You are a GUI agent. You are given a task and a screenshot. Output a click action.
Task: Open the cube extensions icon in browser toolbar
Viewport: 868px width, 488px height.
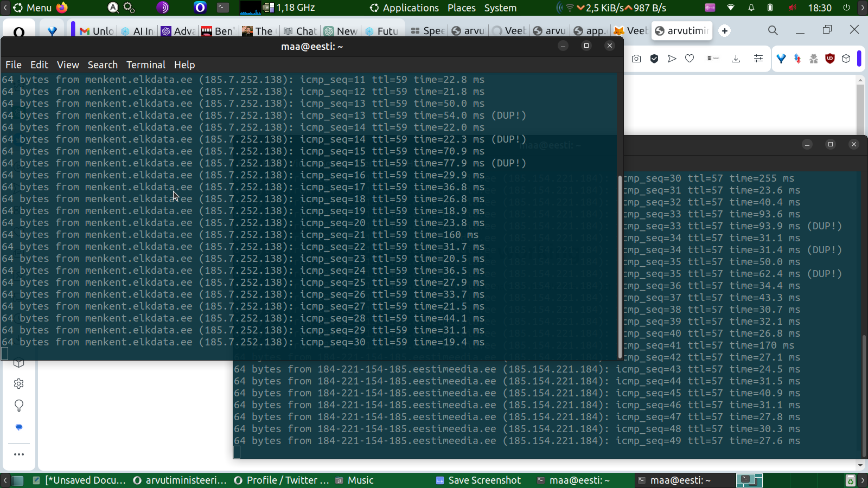(x=846, y=59)
